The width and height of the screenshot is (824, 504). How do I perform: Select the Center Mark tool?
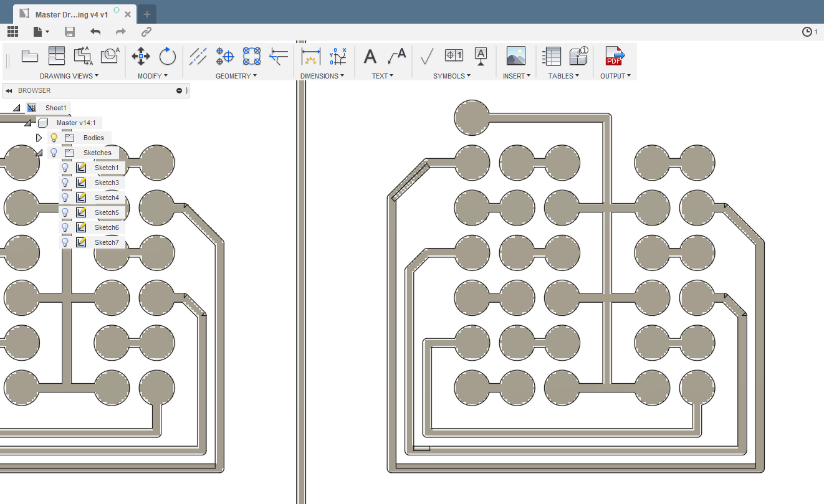click(225, 56)
